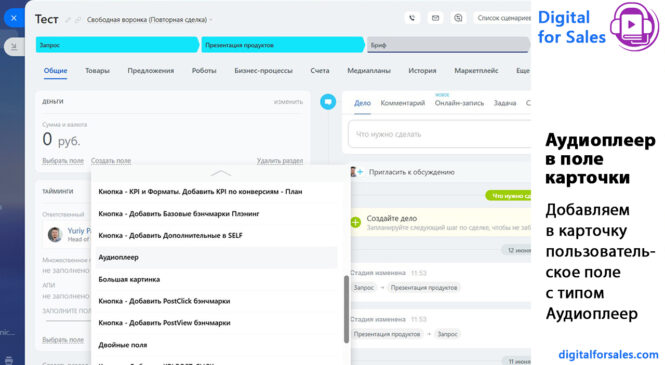Open the Маркетплейс tab
This screenshot has width=665, height=365.
[x=476, y=71]
